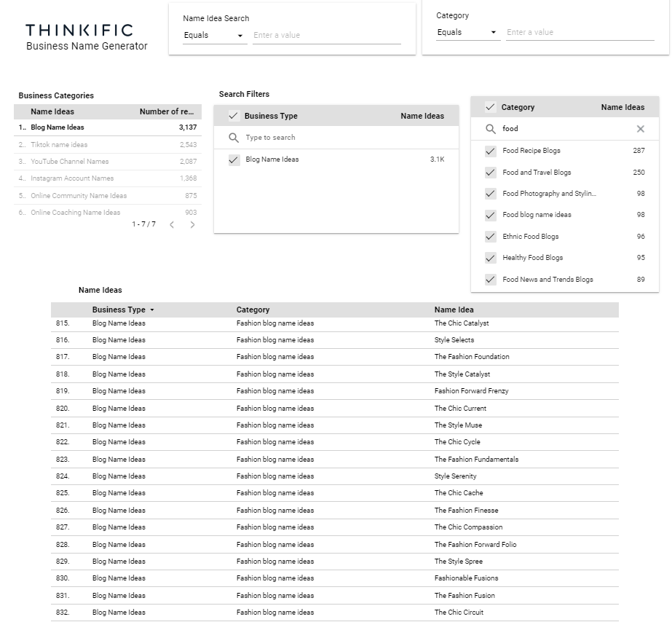Open the Category Equals dropdown
Viewport: 672px width, 622px height.
(468, 33)
